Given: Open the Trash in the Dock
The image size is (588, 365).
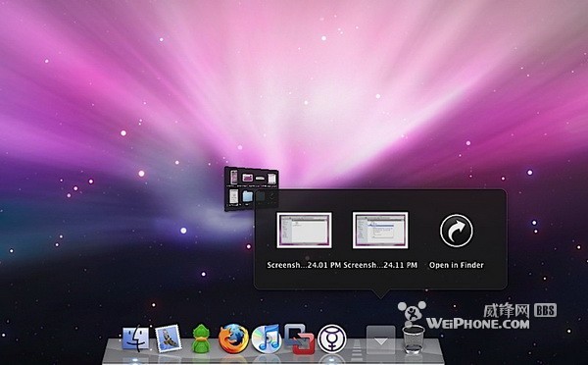Looking at the screenshot, I should 414,339.
